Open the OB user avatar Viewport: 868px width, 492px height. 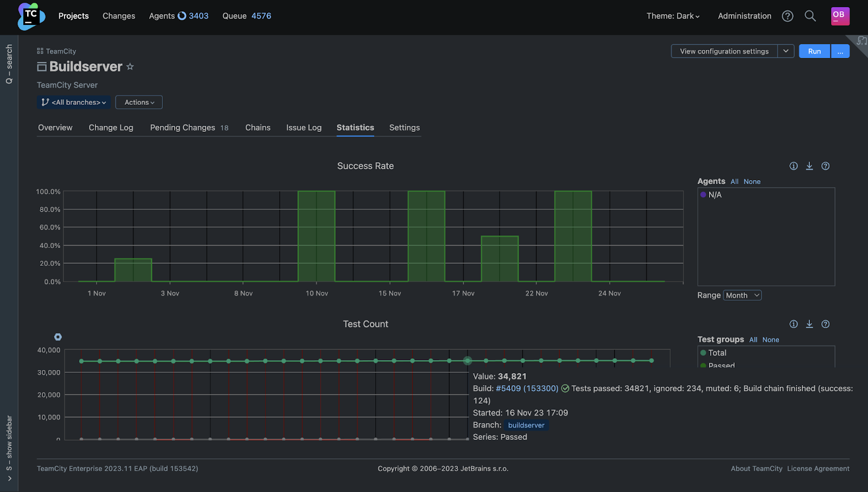840,16
